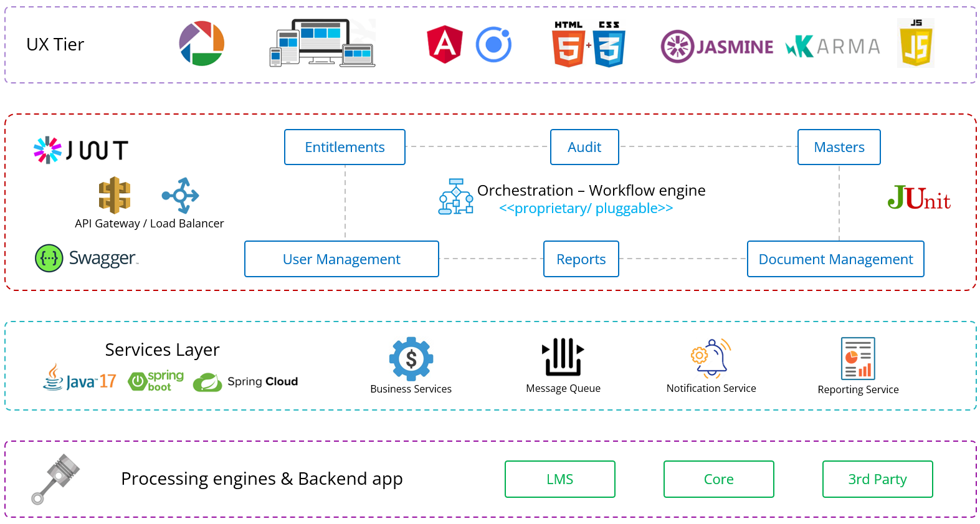Click the CSS3 shield logo

pos(609,44)
